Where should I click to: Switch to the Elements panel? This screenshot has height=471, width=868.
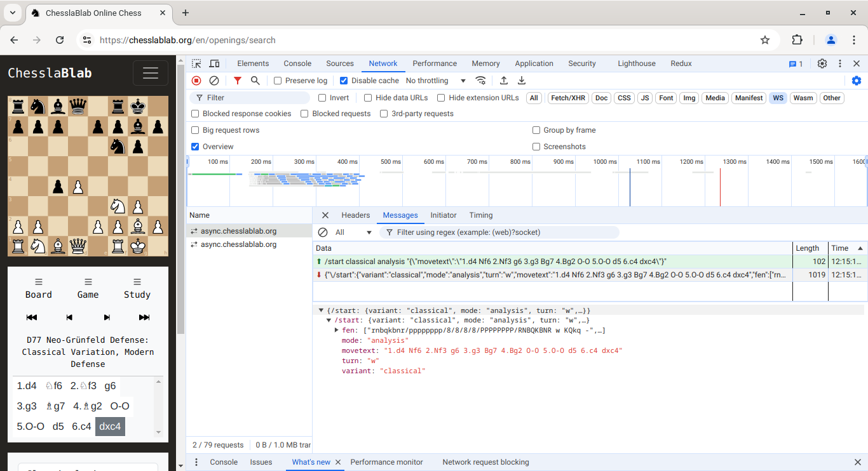(x=253, y=63)
